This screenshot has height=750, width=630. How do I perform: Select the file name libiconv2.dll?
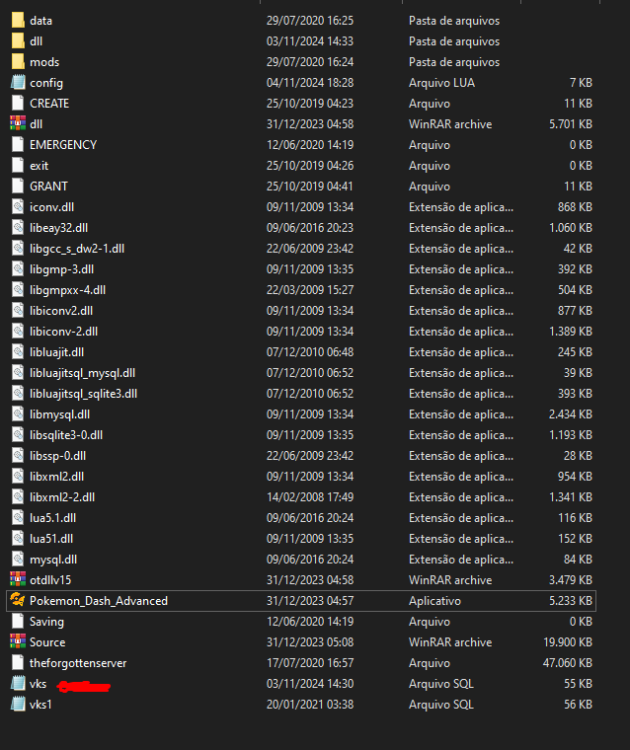[x=61, y=311]
